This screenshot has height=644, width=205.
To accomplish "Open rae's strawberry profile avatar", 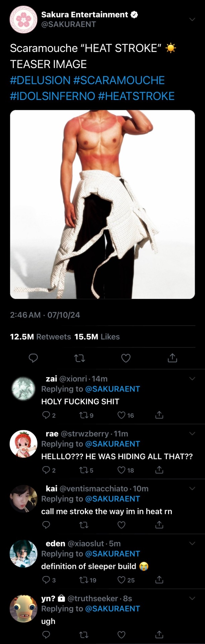I will pos(23,443).
